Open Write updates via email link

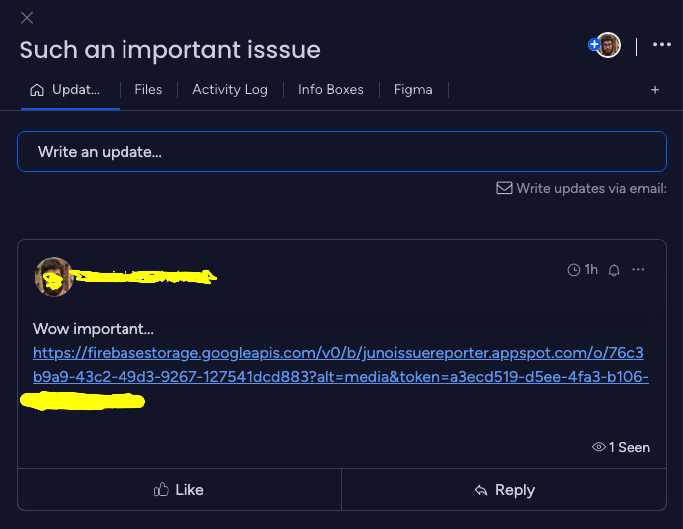tap(591, 189)
